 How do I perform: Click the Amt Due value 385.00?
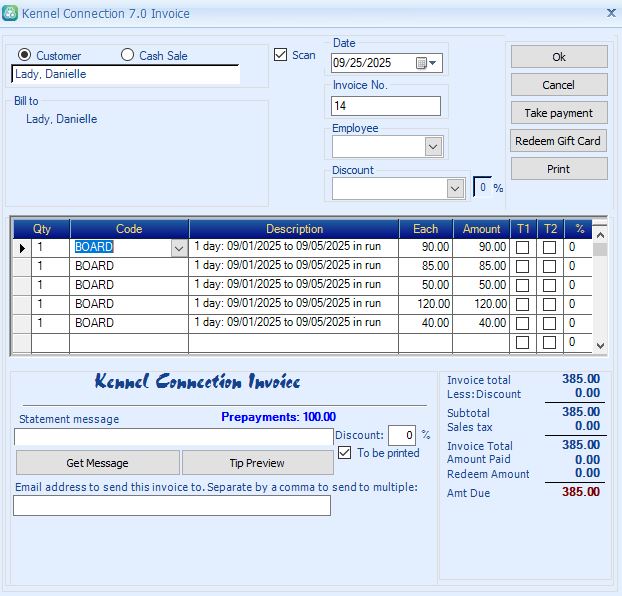click(x=581, y=492)
